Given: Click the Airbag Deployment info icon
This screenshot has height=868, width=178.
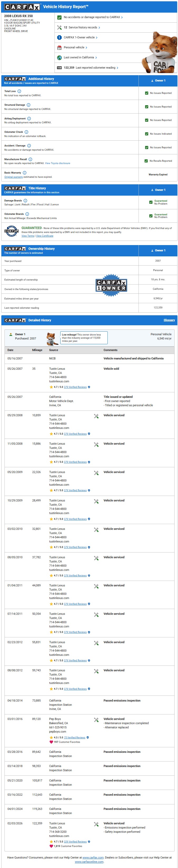Looking at the screenshot, I should click(x=29, y=119).
